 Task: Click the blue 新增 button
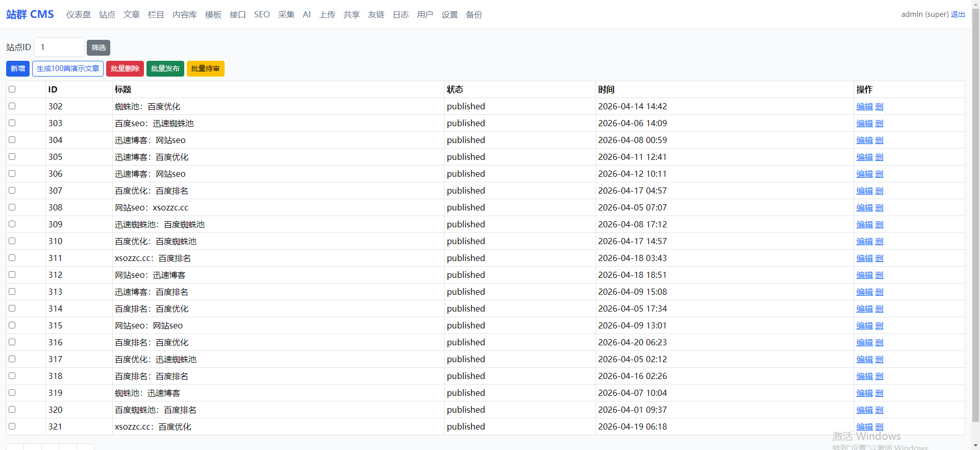[x=18, y=68]
